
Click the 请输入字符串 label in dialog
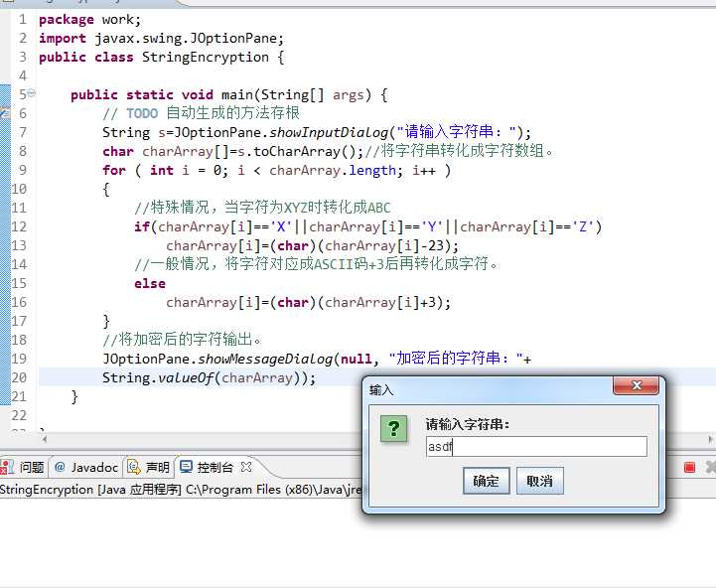467,424
